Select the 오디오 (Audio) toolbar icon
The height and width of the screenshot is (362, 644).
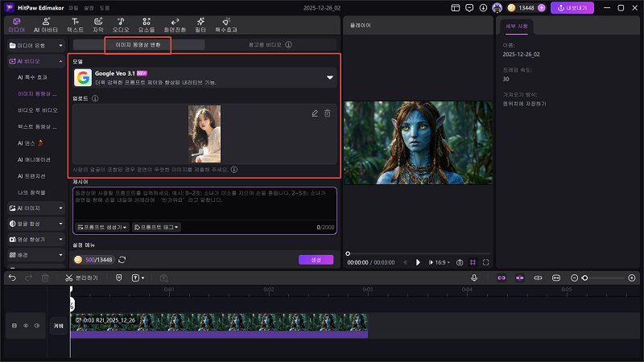[x=120, y=23]
